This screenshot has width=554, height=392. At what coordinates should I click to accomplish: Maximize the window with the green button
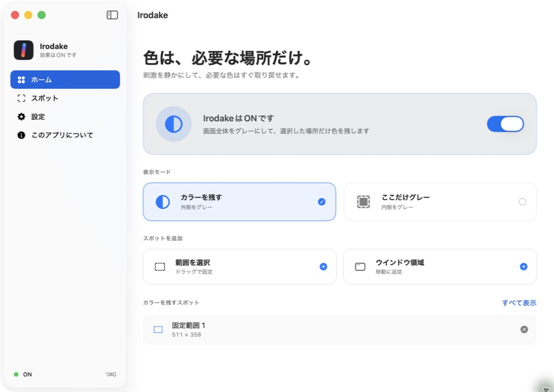42,15
